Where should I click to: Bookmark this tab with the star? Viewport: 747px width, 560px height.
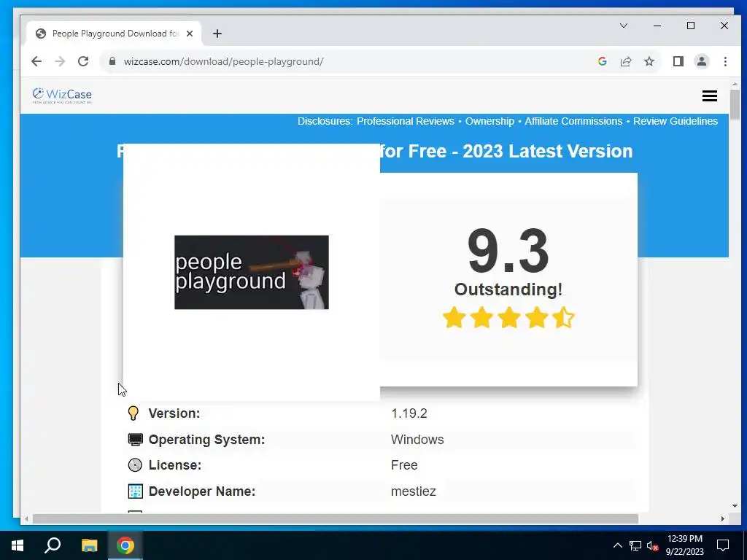tap(649, 61)
